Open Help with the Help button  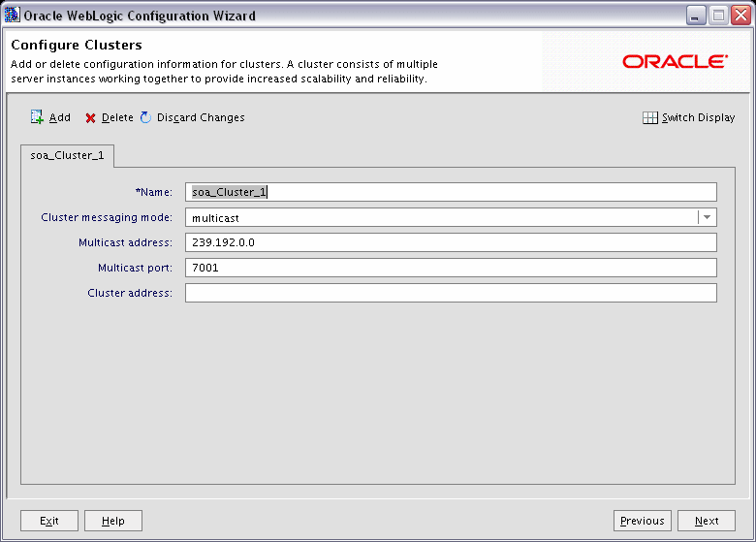pos(113,521)
